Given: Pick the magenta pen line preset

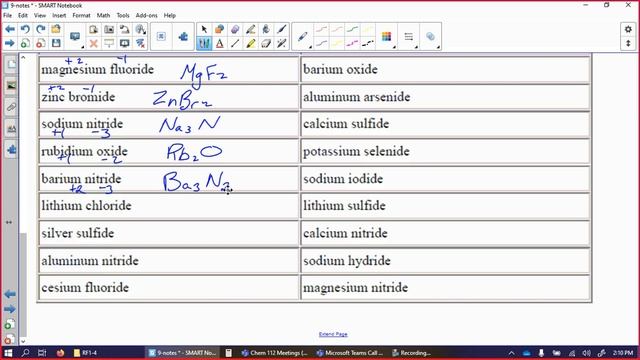Looking at the screenshot, I should tap(352, 43).
